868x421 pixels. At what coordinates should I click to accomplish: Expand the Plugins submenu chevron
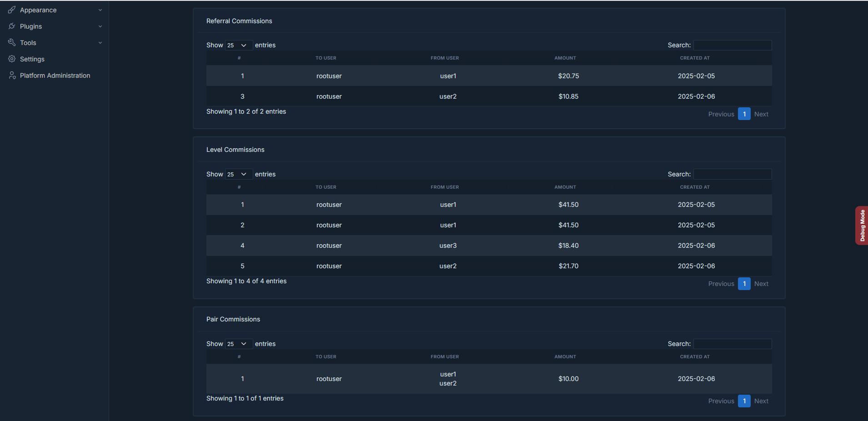100,26
